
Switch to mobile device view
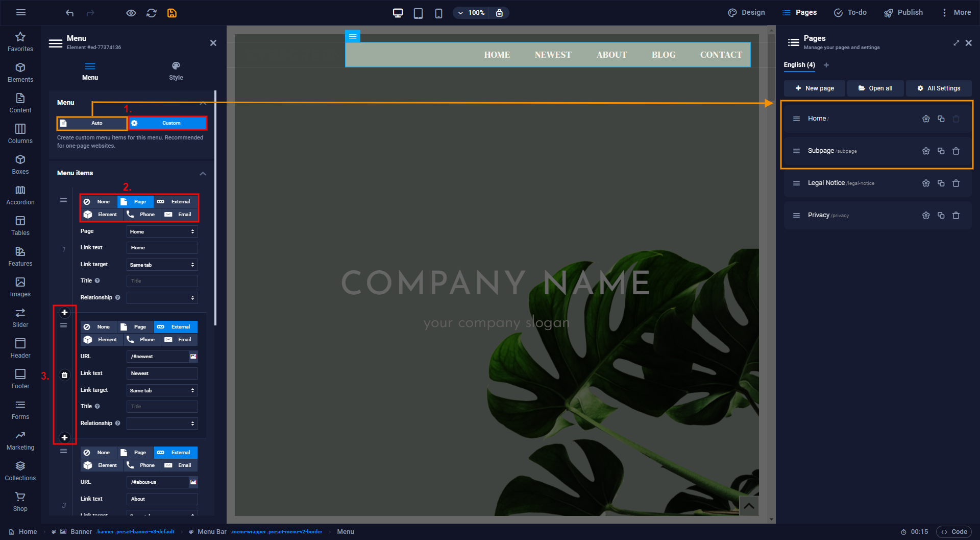tap(438, 13)
